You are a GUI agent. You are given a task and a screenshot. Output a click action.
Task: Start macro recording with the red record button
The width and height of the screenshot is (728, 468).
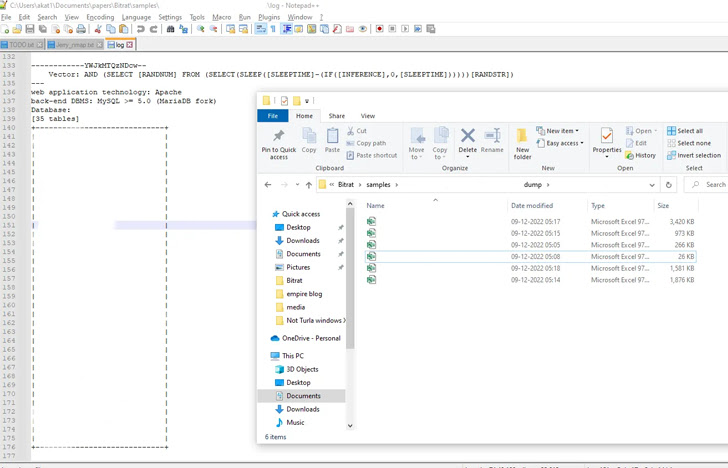[x=379, y=29]
